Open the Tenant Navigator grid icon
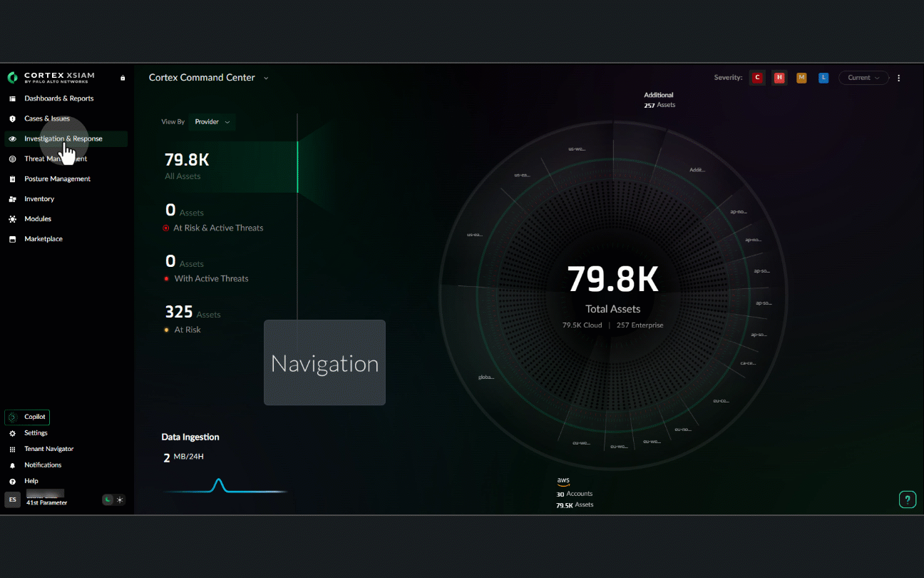The height and width of the screenshot is (578, 924). click(12, 449)
